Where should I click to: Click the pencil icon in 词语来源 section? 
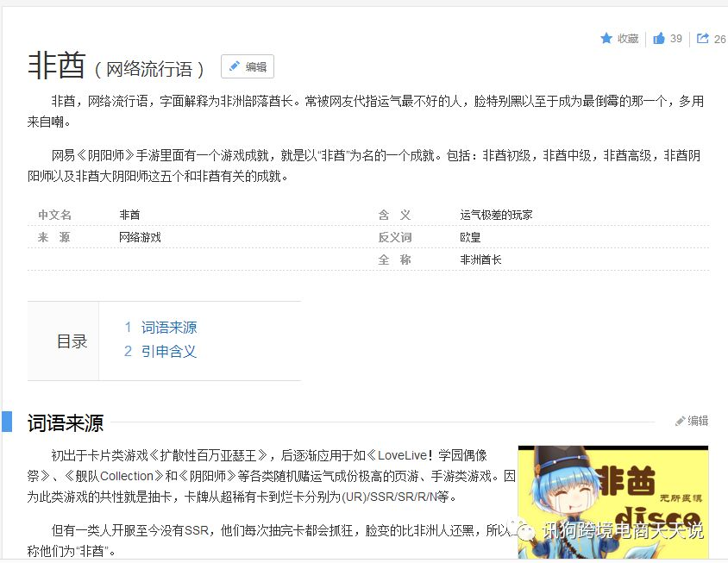(680, 421)
